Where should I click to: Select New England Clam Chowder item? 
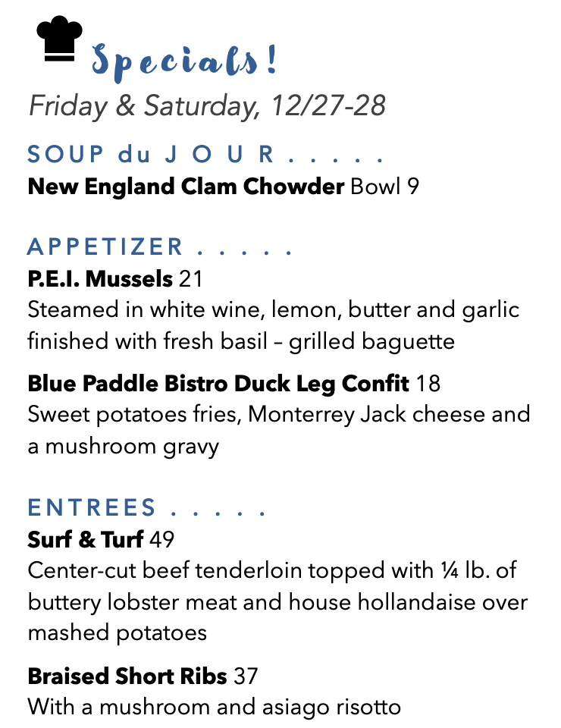click(x=186, y=187)
